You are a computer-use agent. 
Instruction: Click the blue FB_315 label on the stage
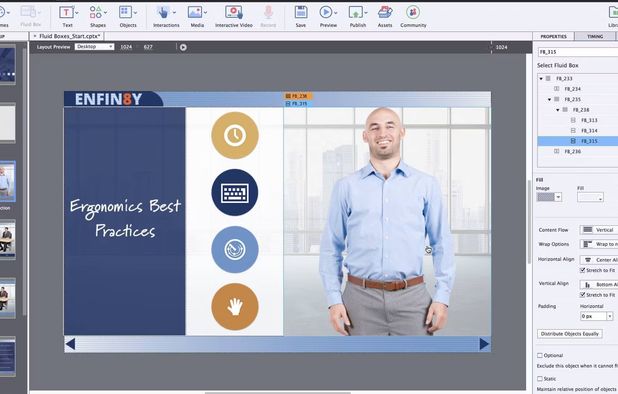[x=298, y=103]
